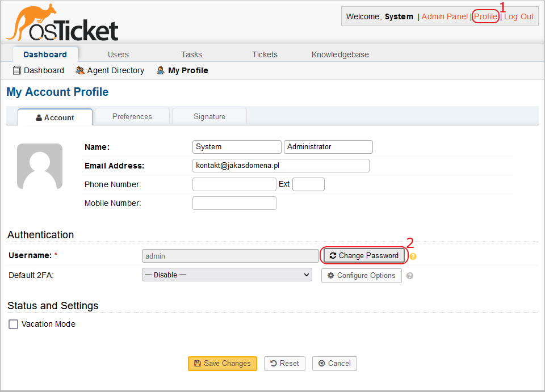Click the orange help icon beside Change Password

coord(413,256)
